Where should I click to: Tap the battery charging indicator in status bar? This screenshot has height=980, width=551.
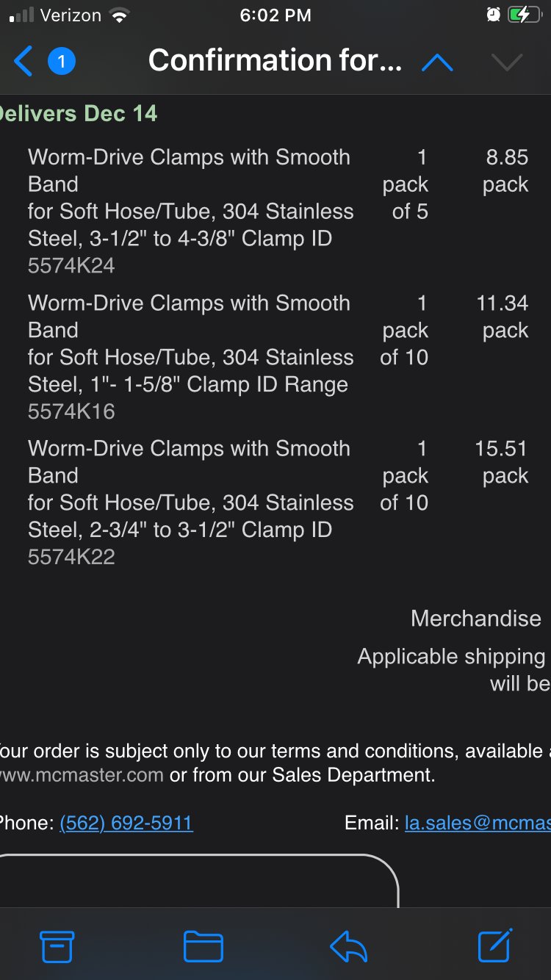524,15
